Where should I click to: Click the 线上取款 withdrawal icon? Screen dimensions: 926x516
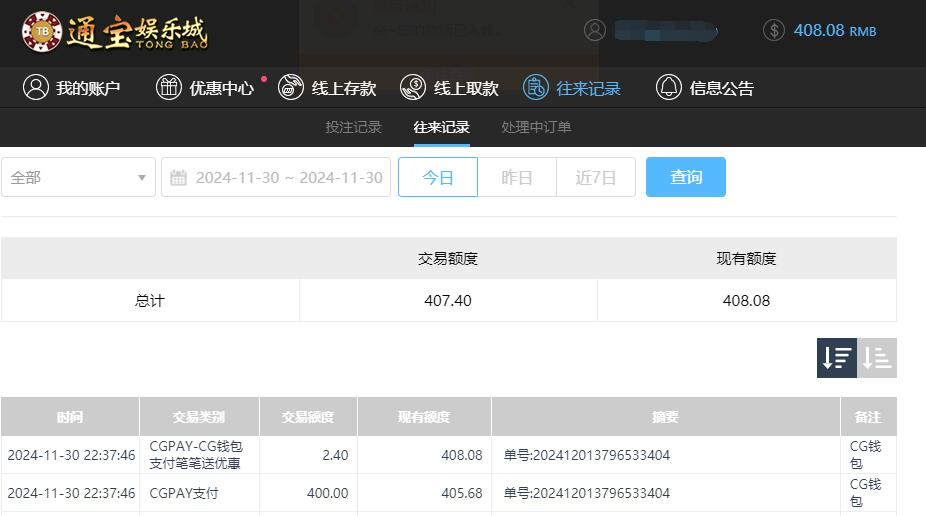pyautogui.click(x=413, y=87)
